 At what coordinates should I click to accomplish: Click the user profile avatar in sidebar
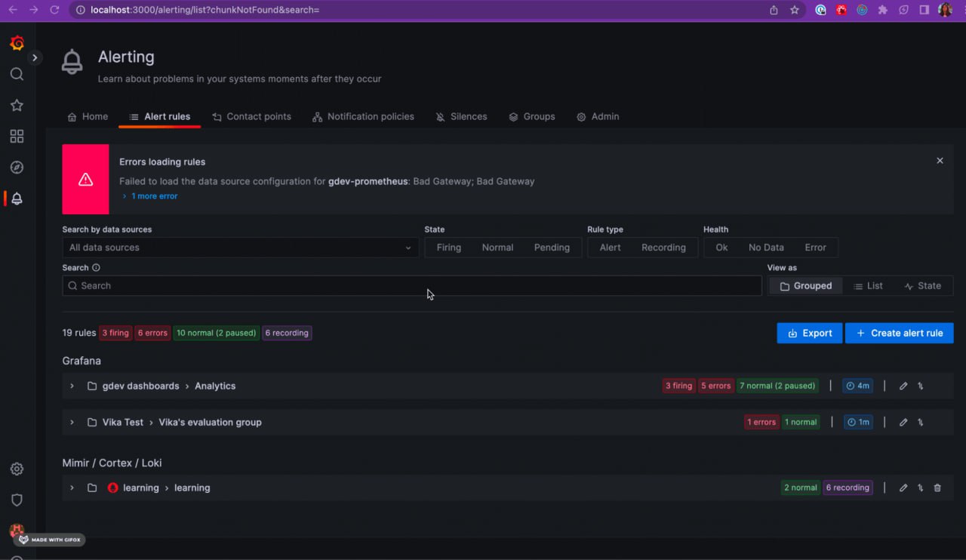pos(17,531)
